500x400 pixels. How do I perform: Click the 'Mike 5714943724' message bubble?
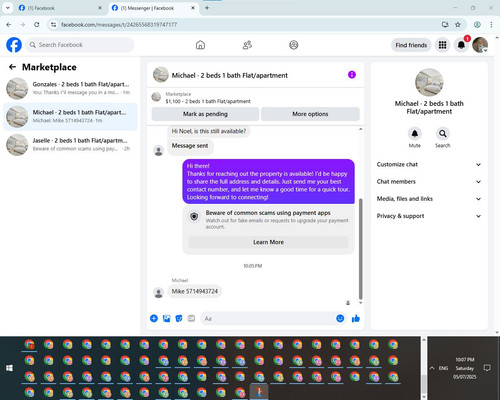point(195,291)
